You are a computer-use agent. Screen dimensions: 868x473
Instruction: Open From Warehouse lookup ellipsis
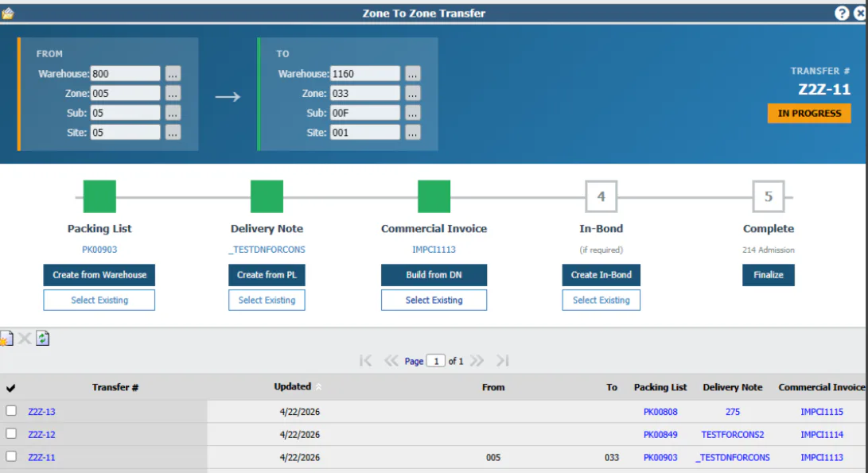173,74
